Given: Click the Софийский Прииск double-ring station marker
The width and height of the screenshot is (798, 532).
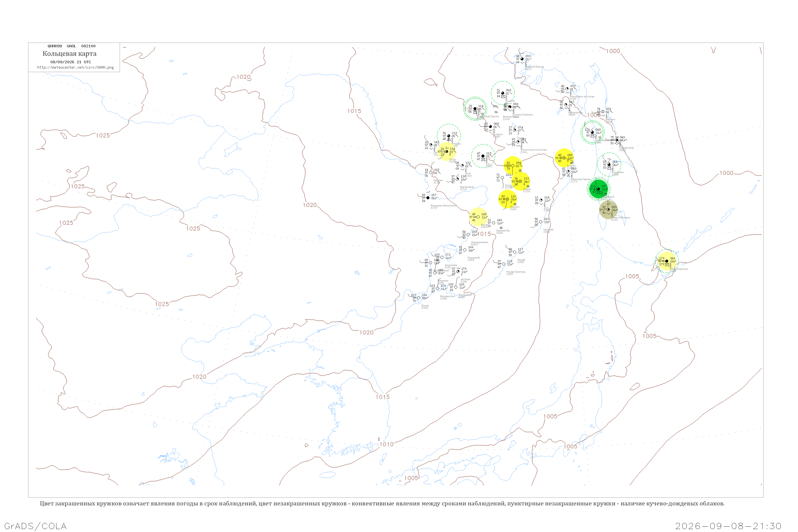Looking at the screenshot, I should tap(475, 109).
